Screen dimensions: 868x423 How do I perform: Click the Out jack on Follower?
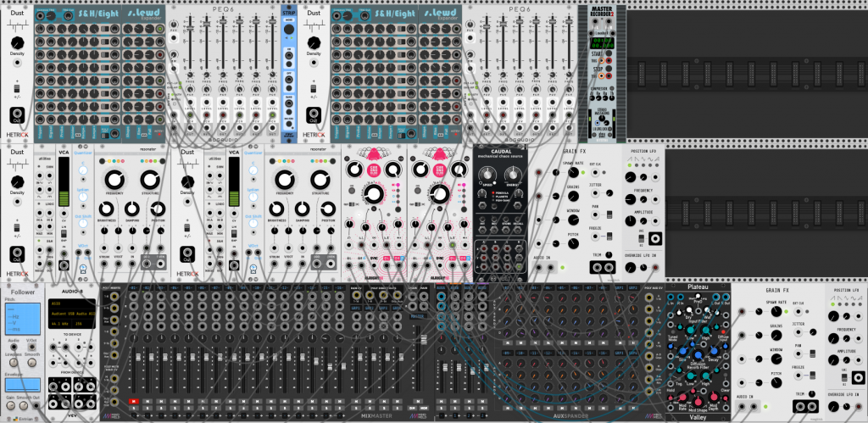pos(37,406)
